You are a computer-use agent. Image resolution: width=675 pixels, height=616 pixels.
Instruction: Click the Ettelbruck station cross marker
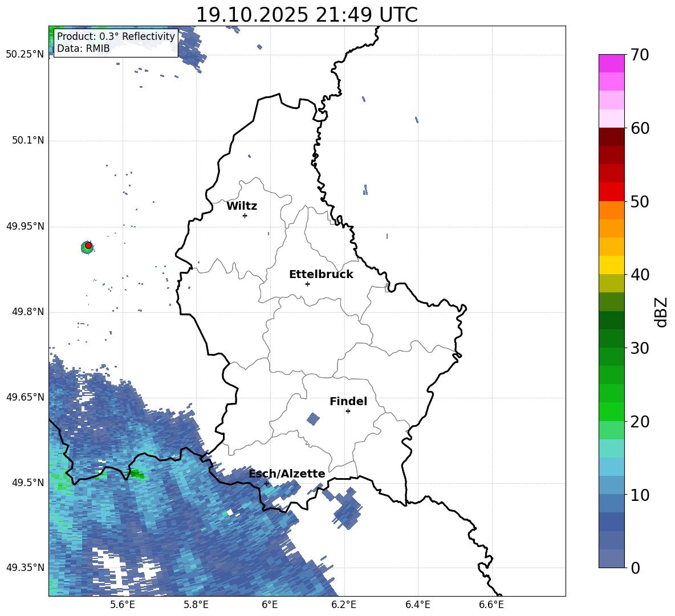(307, 284)
